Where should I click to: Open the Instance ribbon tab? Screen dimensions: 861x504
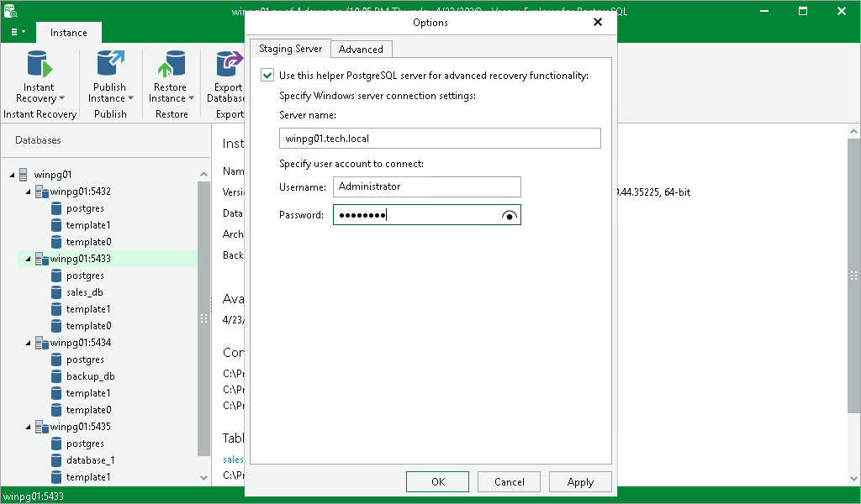pyautogui.click(x=69, y=33)
